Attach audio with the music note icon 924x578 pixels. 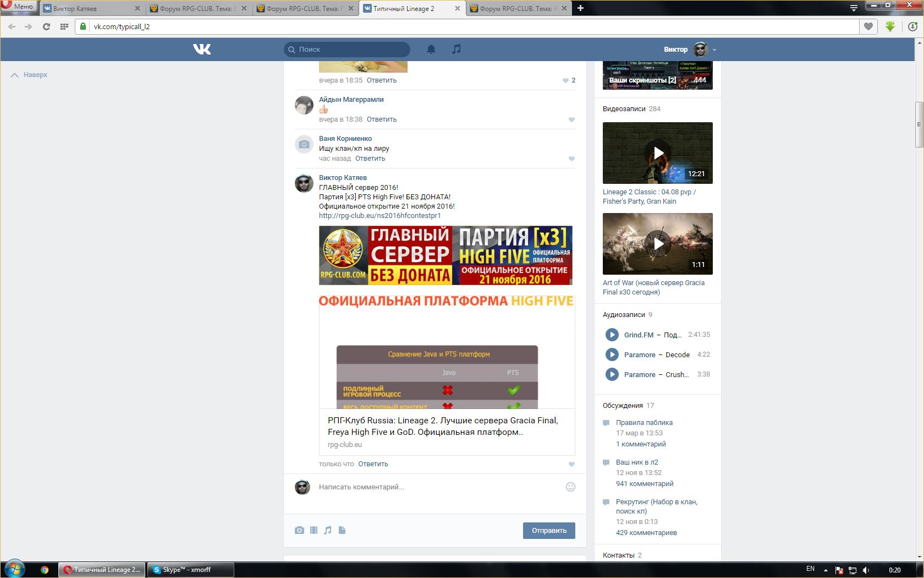pyautogui.click(x=328, y=530)
